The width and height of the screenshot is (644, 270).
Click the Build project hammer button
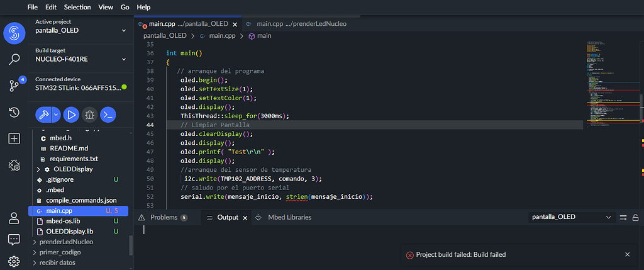tap(44, 115)
